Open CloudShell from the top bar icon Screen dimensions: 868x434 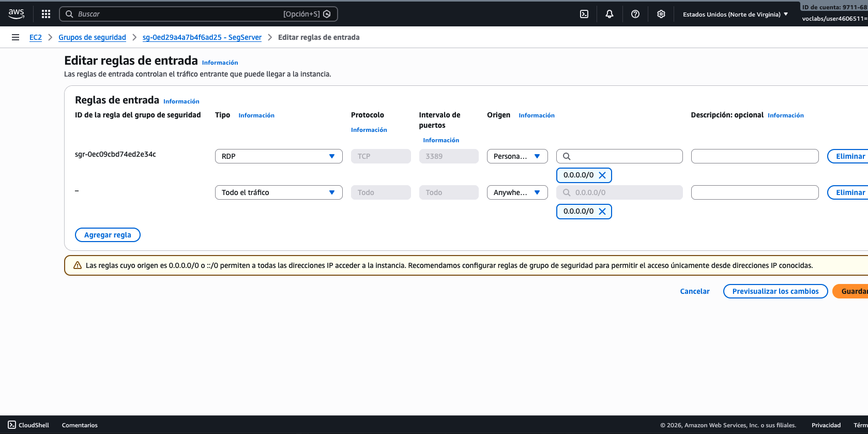click(584, 14)
